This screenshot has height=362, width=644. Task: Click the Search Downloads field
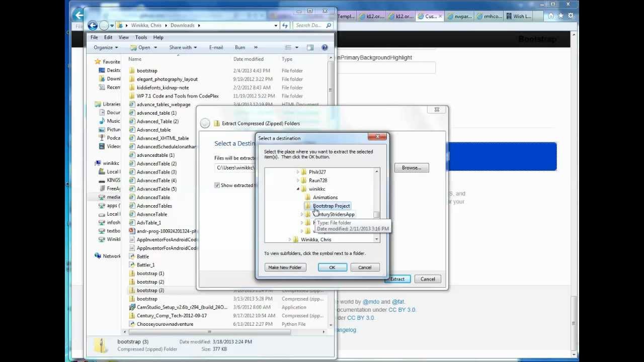tap(312, 25)
